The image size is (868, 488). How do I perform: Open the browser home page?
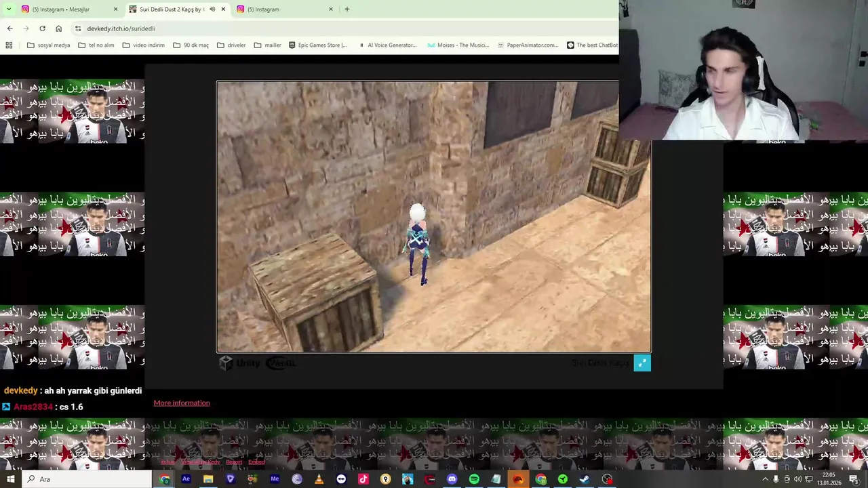[58, 28]
